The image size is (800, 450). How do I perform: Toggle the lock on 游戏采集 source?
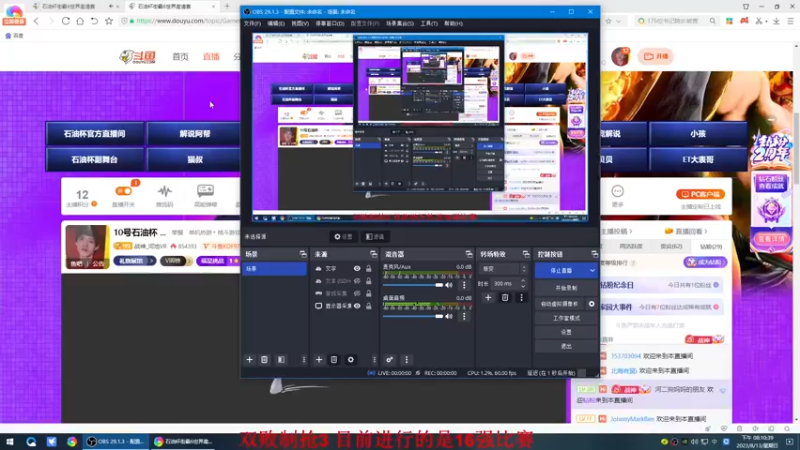coord(368,293)
